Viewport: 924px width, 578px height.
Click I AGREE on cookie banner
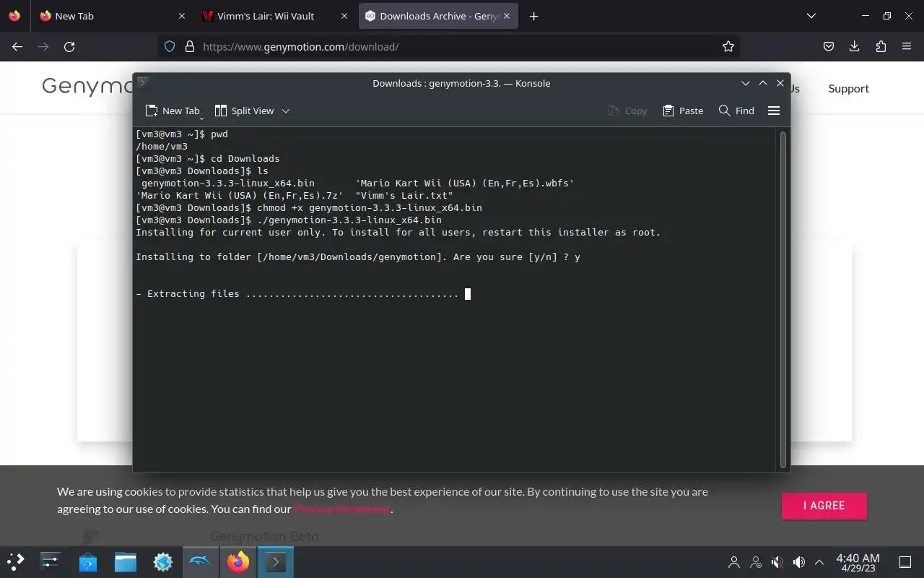(824, 506)
